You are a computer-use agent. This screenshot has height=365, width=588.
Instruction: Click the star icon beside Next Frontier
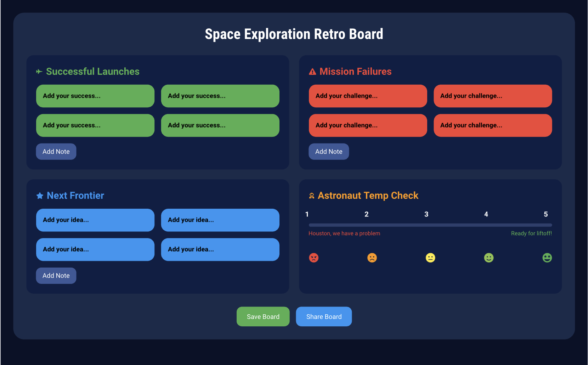(40, 196)
